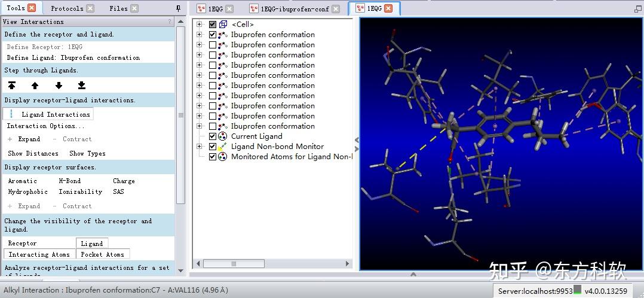The image size is (644, 298).
Task: Expand the checked Ibuprofen conformation node
Action: coord(199,35)
